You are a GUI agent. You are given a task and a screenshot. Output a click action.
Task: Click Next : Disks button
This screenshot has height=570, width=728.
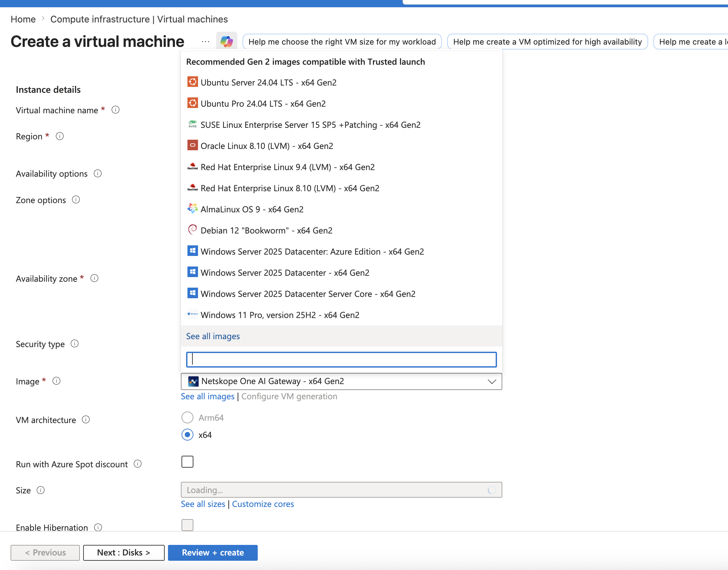pyautogui.click(x=124, y=552)
